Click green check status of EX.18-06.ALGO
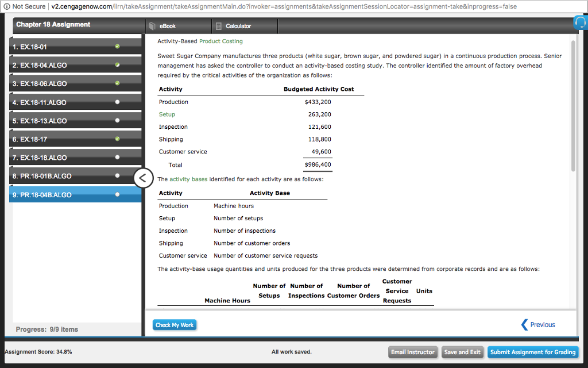The image size is (588, 368). [117, 83]
